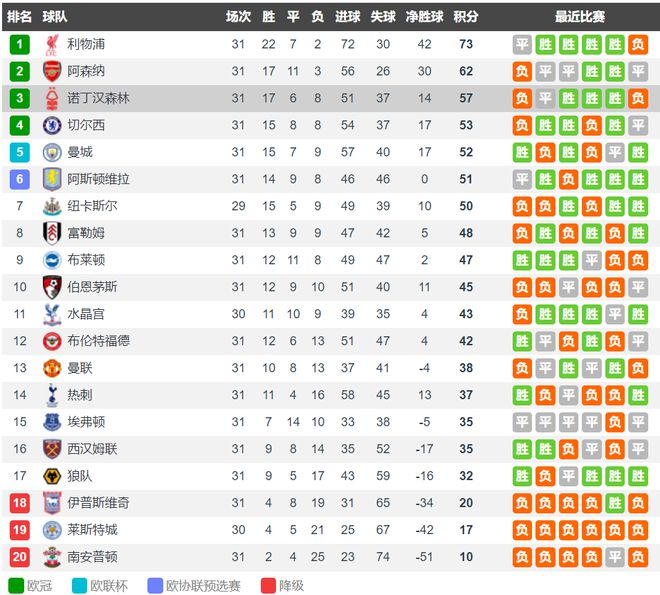
Task: Sort the table by 积分 column header
Action: tap(466, 16)
